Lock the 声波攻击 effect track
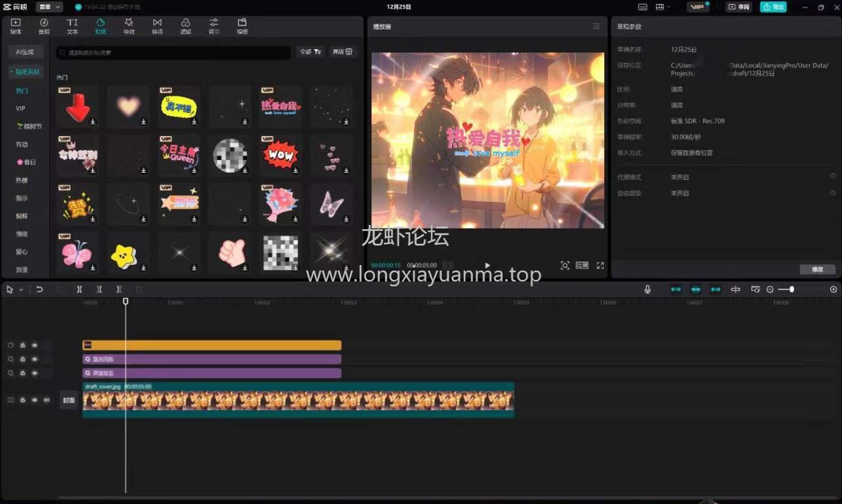Screen dimensions: 842x504 (x=22, y=373)
